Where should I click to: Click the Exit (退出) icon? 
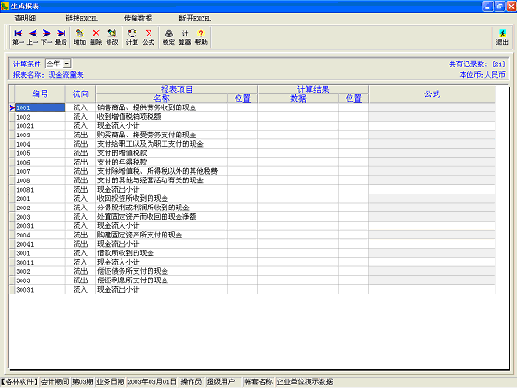[x=502, y=37]
